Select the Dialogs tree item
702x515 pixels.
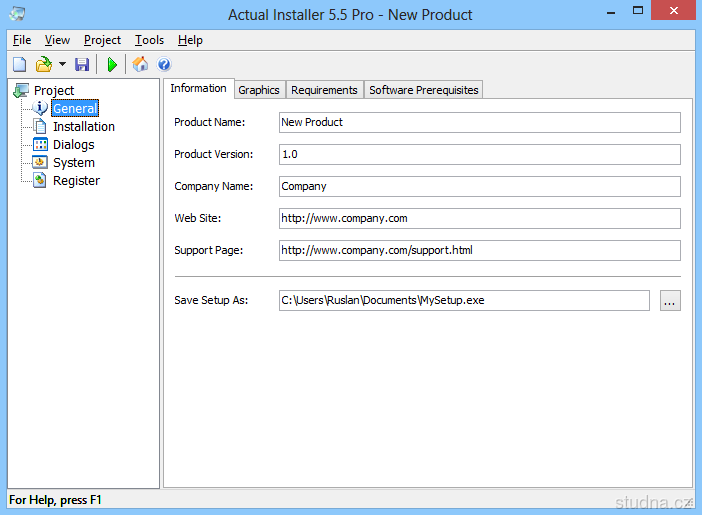[x=73, y=145]
